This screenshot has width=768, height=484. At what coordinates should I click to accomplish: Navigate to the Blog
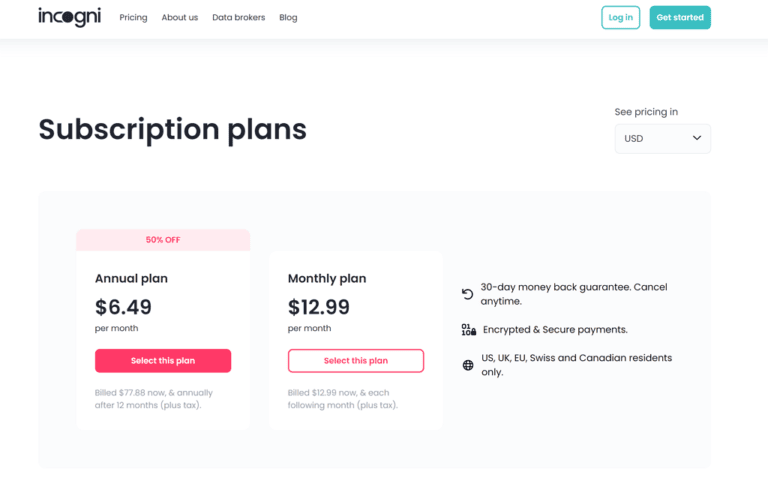click(288, 18)
